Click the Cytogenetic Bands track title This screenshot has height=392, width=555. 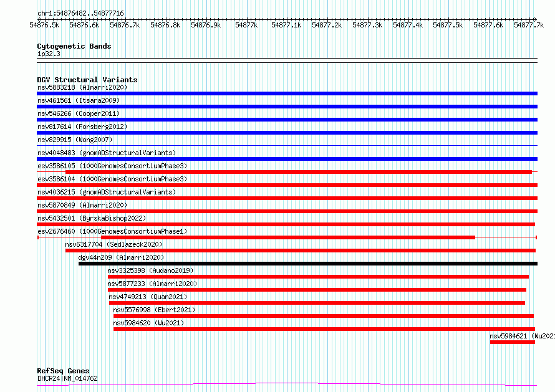pyautogui.click(x=74, y=46)
